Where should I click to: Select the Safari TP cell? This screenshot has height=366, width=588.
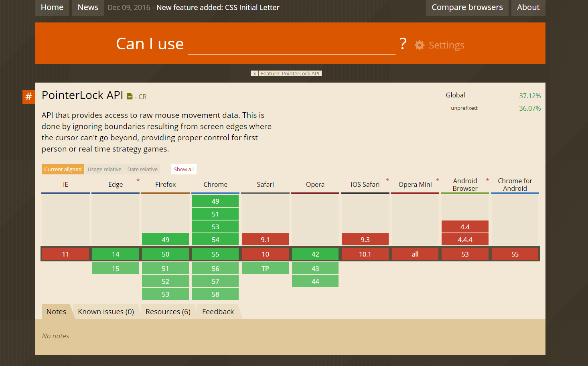point(265,268)
